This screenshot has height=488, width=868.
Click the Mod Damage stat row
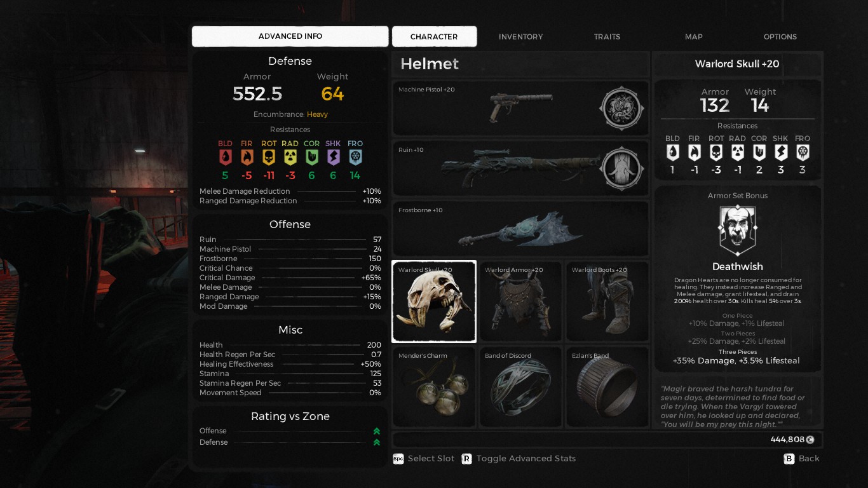(x=290, y=306)
